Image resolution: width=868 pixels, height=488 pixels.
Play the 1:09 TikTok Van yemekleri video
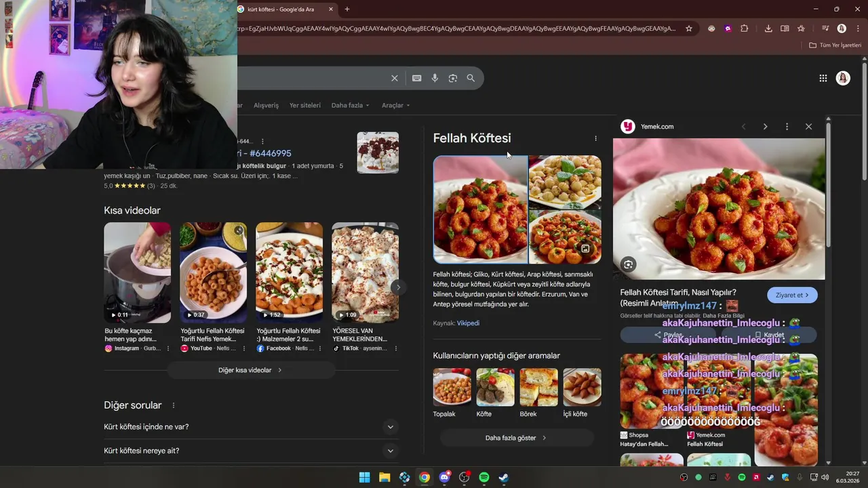click(365, 272)
